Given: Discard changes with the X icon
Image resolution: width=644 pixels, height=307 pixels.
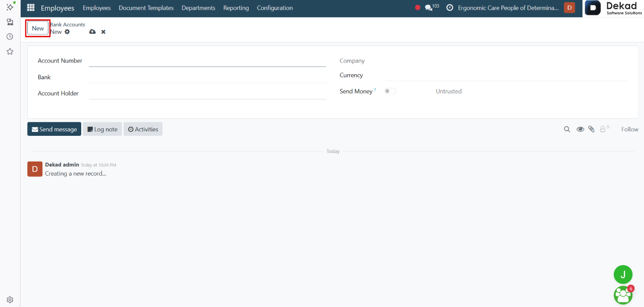Looking at the screenshot, I should coord(103,32).
